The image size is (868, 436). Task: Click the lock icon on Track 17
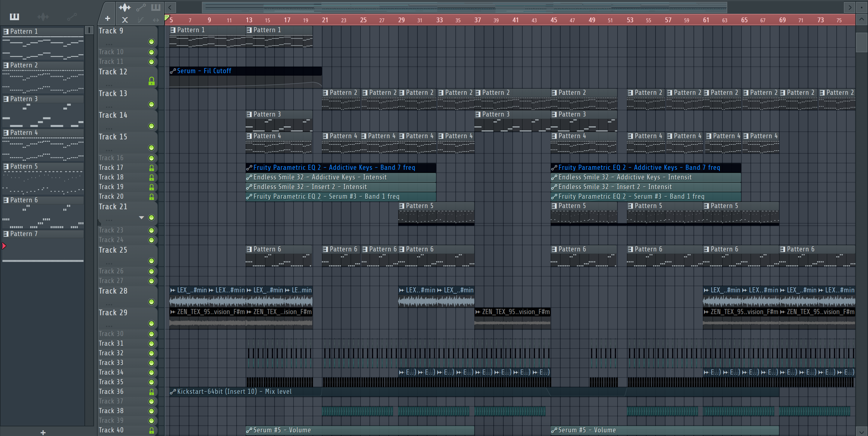coord(152,168)
